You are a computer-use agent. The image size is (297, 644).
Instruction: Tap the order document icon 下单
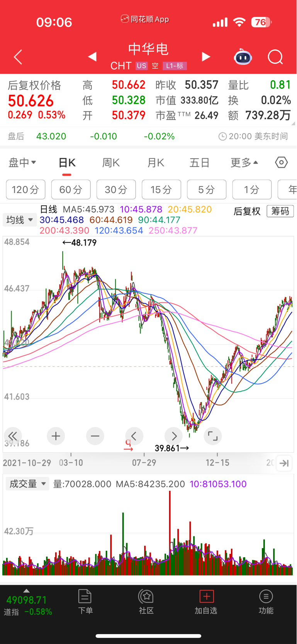pos(85,601)
